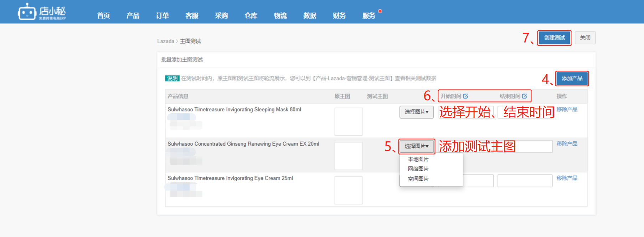
Task: Click the 测试主图 column header
Action: click(377, 96)
